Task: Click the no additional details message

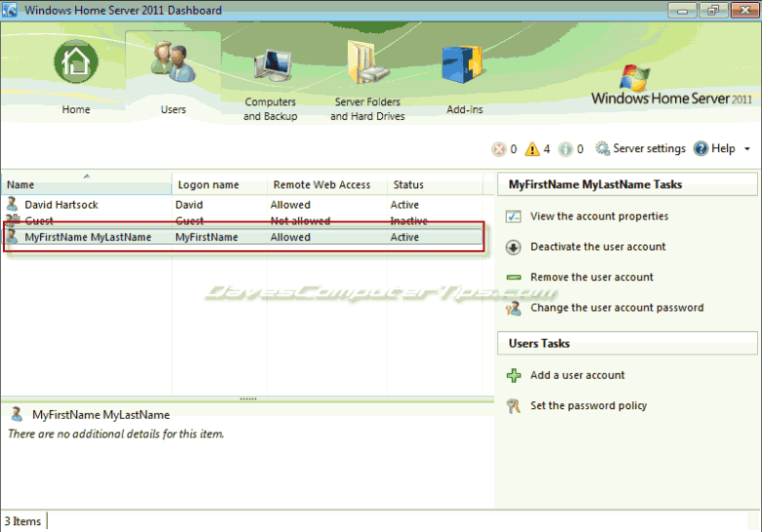Action: [x=115, y=434]
